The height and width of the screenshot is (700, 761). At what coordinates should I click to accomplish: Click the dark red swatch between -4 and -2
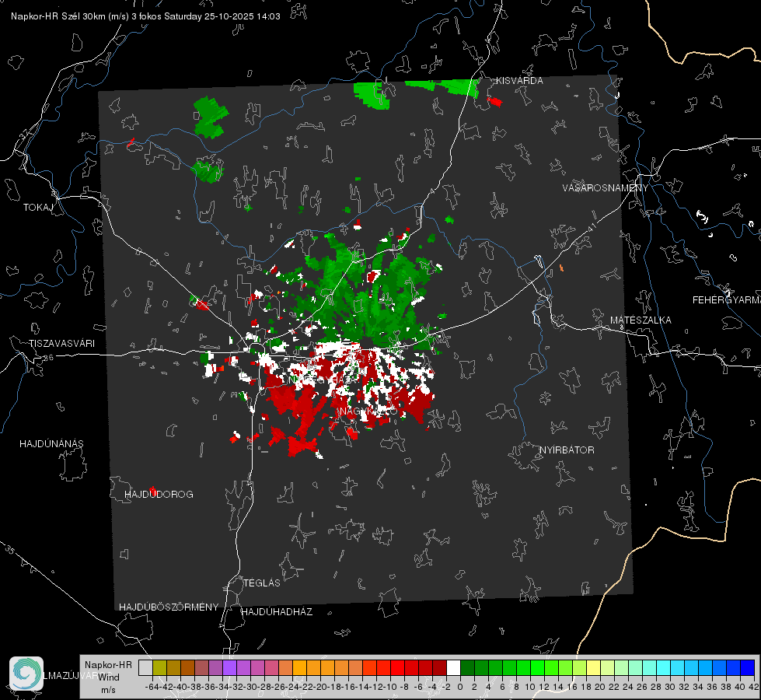[x=439, y=667]
